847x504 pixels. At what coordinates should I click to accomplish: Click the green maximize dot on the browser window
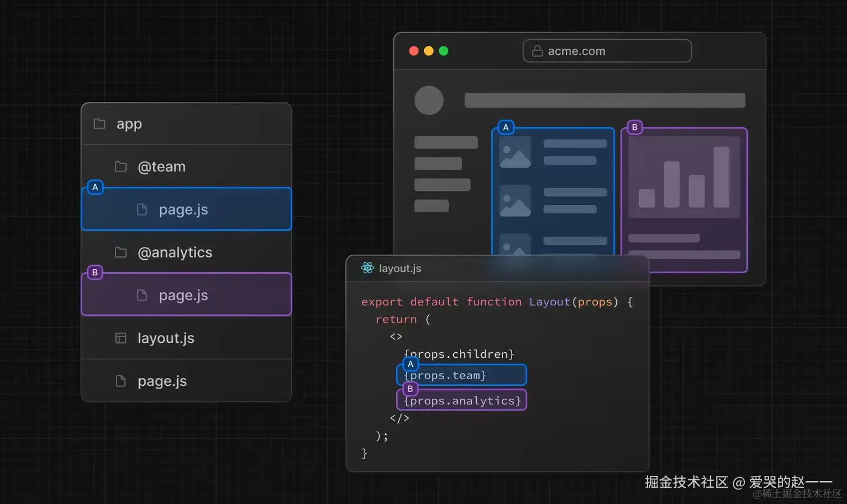(x=444, y=51)
